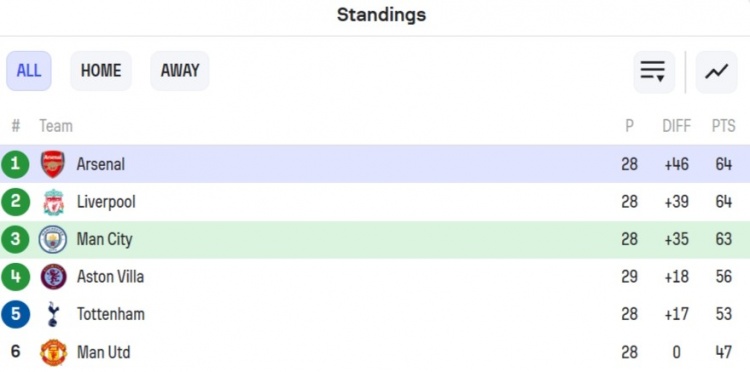Open the table sort options dropdown

pos(653,72)
